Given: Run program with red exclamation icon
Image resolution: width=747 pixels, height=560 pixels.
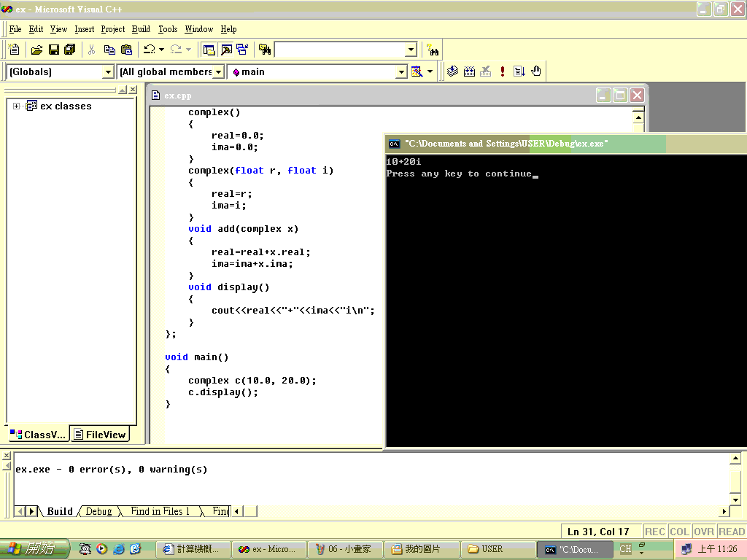Looking at the screenshot, I should (x=503, y=71).
